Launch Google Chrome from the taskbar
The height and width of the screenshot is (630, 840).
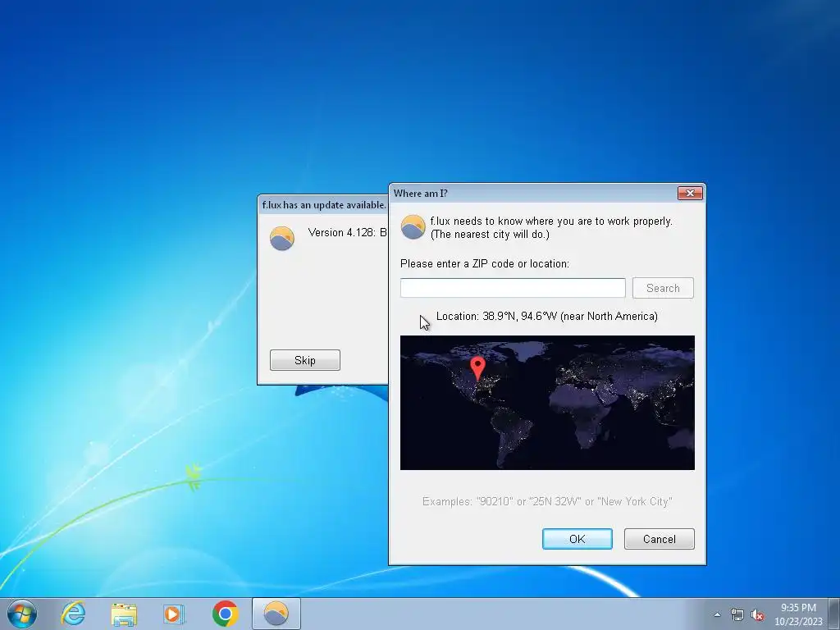[225, 614]
